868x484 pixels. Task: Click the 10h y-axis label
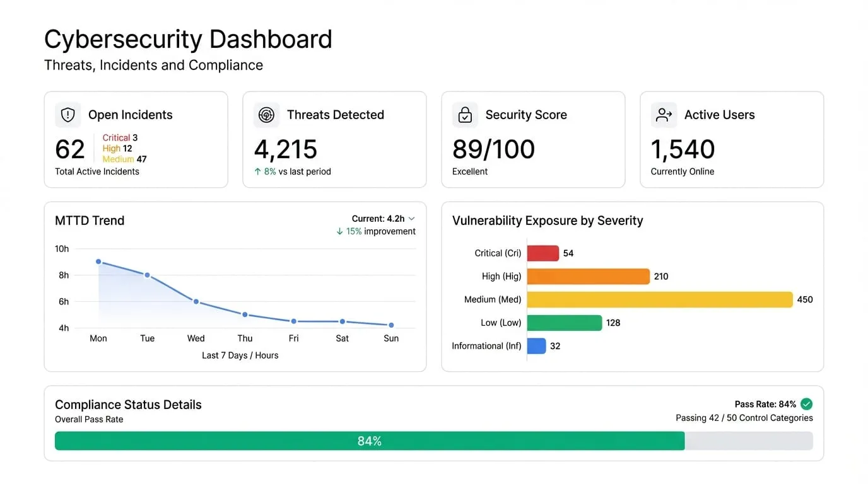pyautogui.click(x=62, y=249)
